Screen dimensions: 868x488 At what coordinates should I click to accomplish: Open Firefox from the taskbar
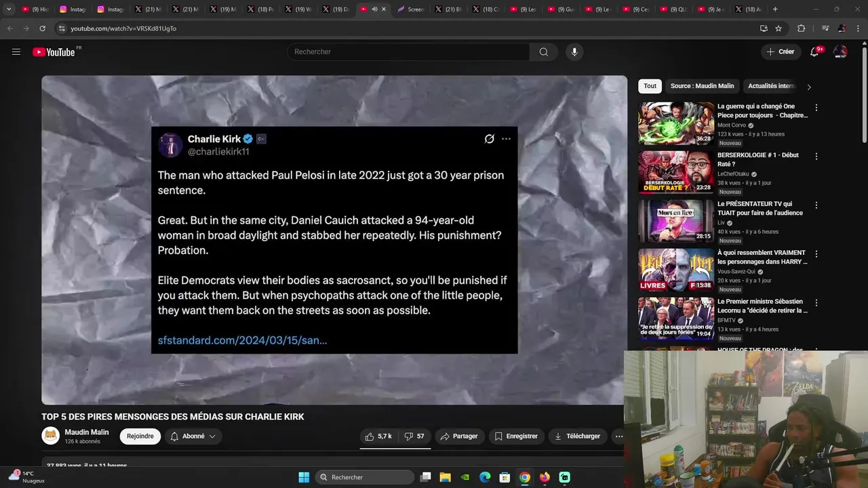[545, 477]
